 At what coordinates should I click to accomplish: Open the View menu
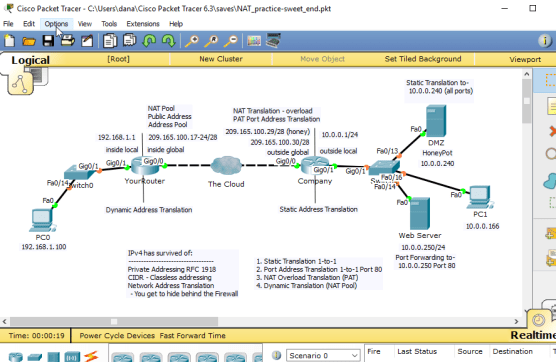coord(85,24)
